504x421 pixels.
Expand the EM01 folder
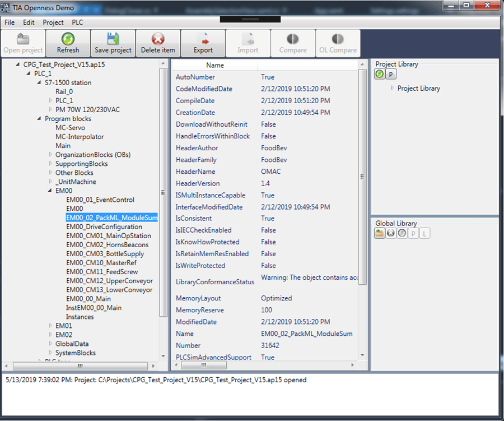point(50,326)
